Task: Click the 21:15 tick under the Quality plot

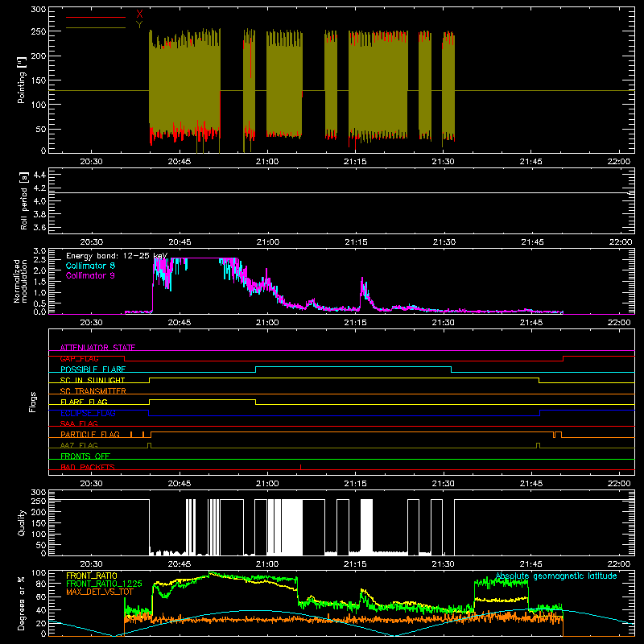Action: click(x=355, y=564)
